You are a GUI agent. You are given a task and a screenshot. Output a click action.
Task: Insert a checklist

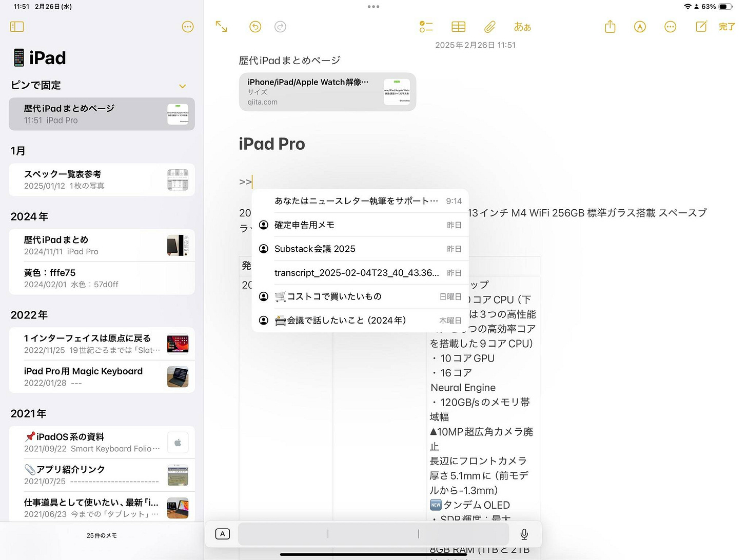click(426, 27)
